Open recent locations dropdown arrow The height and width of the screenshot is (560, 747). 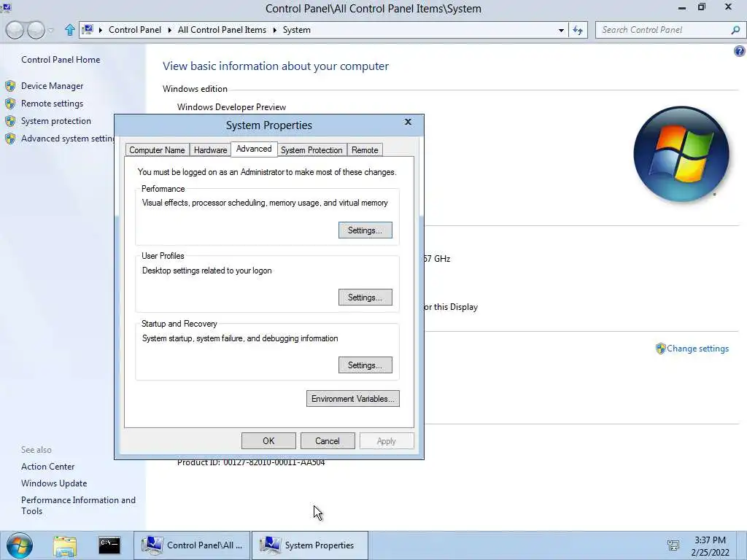pos(51,31)
